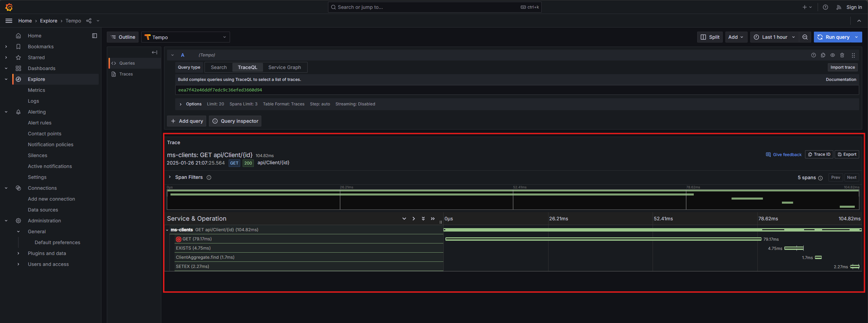Click the Dashboards grid icon in sidebar
This screenshot has height=323, width=868.
[x=18, y=68]
